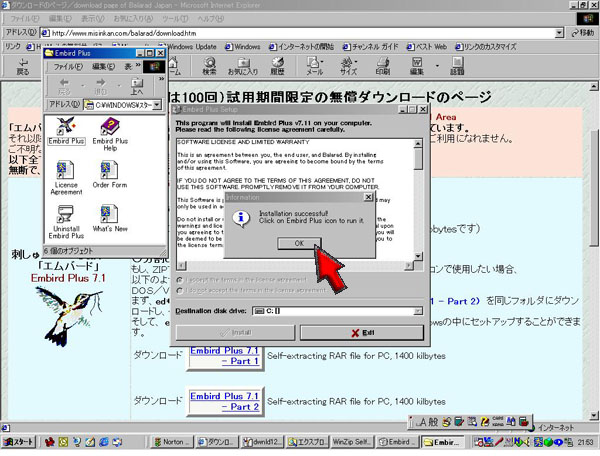Open the Destination disk drive dropdown
The width and height of the screenshot is (600, 456).
click(419, 311)
